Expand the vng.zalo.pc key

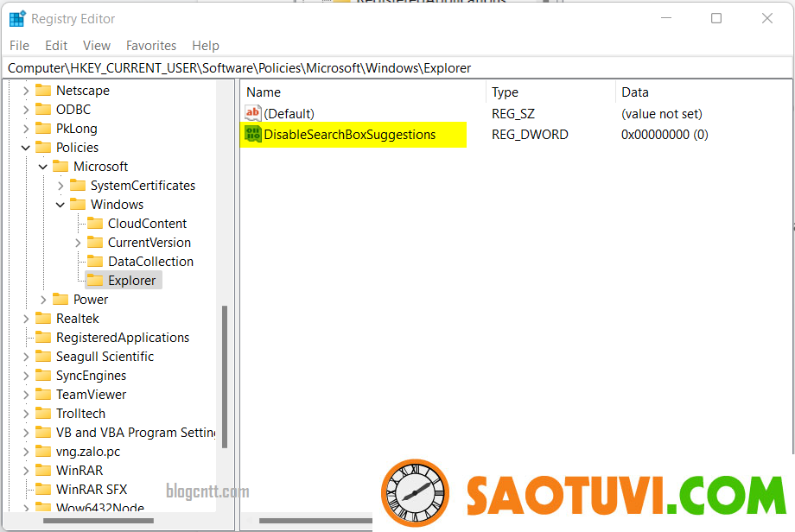click(x=26, y=452)
